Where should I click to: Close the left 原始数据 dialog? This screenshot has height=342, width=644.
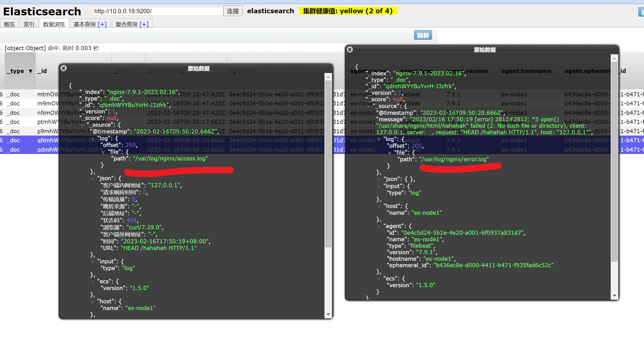click(63, 68)
